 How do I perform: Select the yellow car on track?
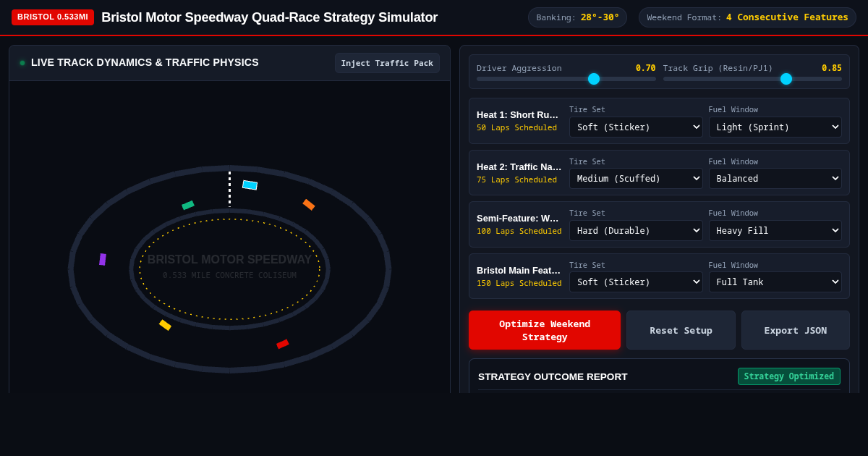click(x=166, y=325)
